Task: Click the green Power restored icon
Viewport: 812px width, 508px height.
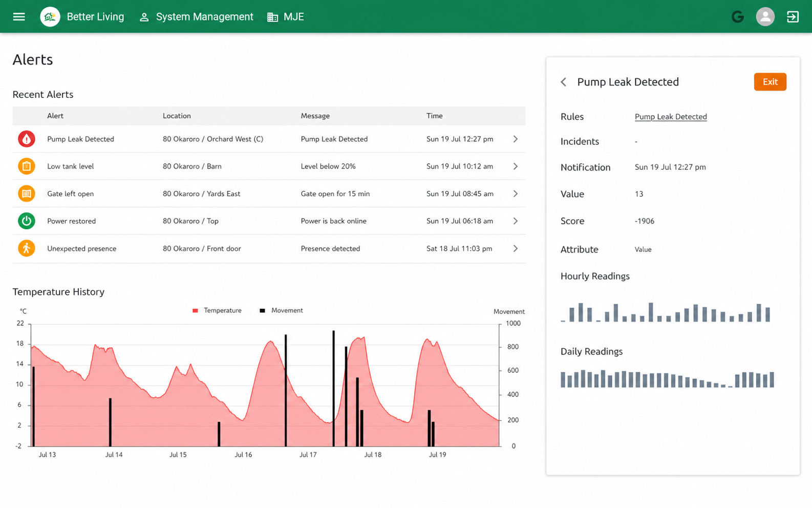Action: [27, 221]
